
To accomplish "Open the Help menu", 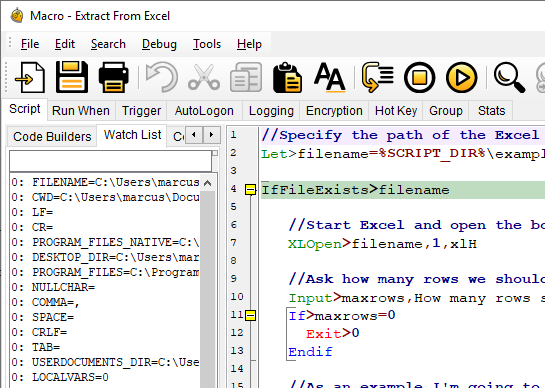I will click(249, 44).
